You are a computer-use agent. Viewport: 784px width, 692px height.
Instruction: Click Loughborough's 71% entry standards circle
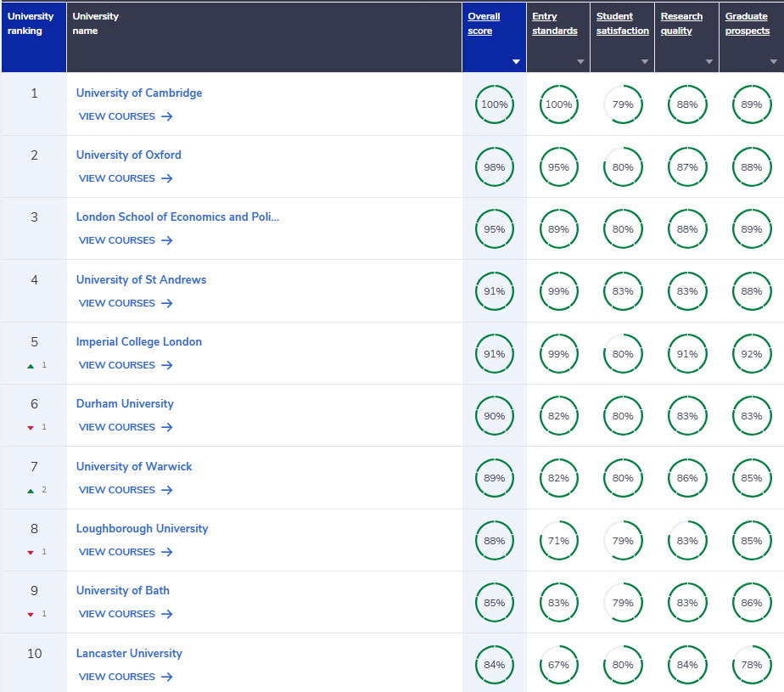(x=558, y=541)
